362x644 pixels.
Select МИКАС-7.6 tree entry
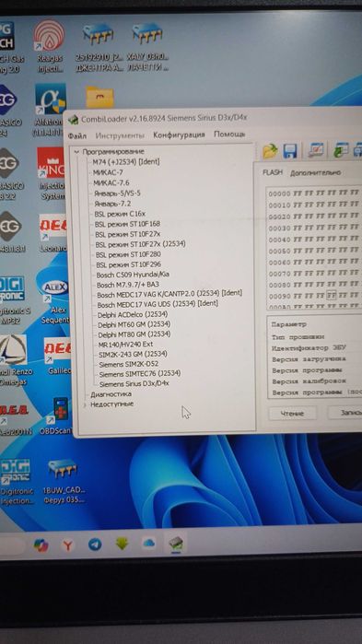[111, 182]
